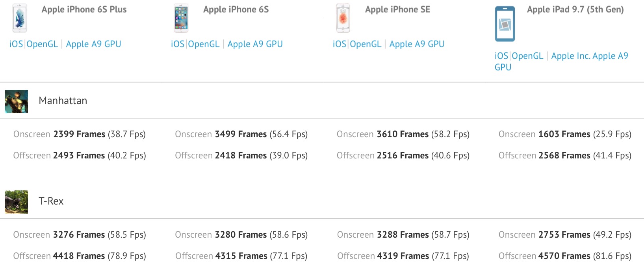Open Apple Inc. Apple A9 GPU link

click(561, 61)
